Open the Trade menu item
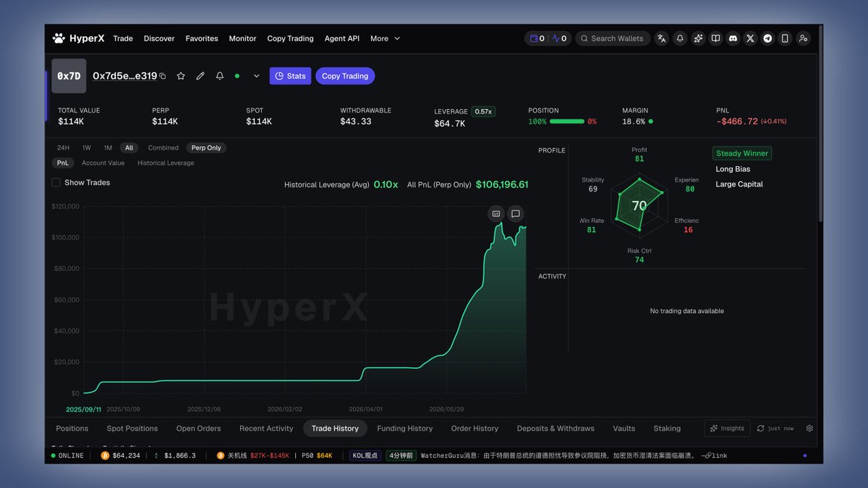868x488 pixels. [x=123, y=38]
